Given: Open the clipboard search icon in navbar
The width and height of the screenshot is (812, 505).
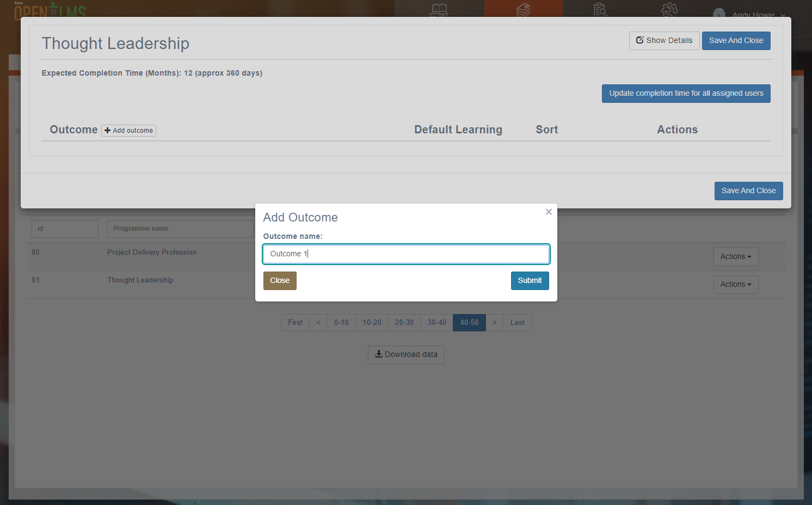Looking at the screenshot, I should pos(601,10).
